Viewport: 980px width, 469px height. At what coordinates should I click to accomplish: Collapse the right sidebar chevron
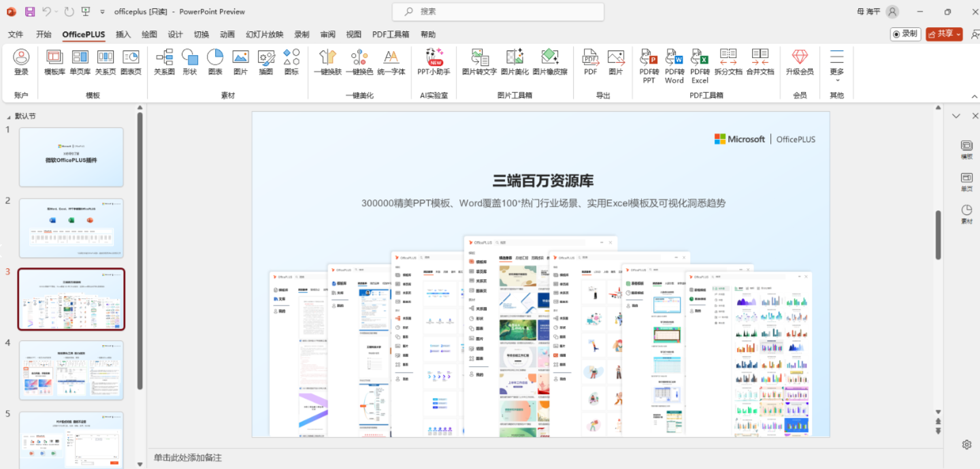pos(956,116)
